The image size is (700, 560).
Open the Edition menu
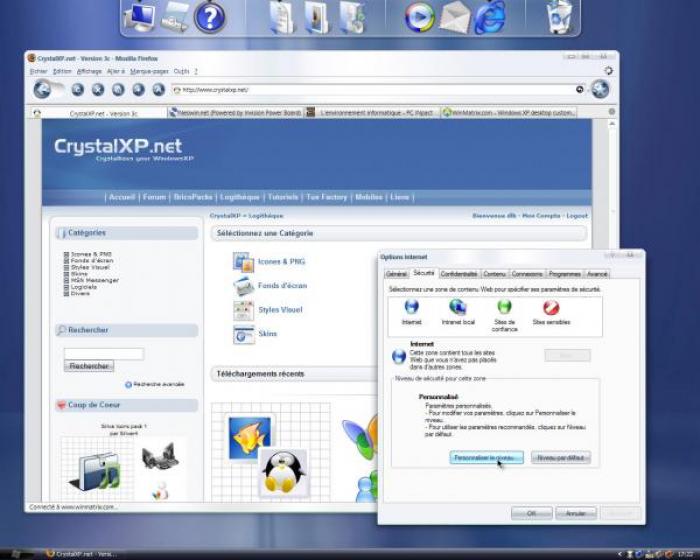point(62,71)
